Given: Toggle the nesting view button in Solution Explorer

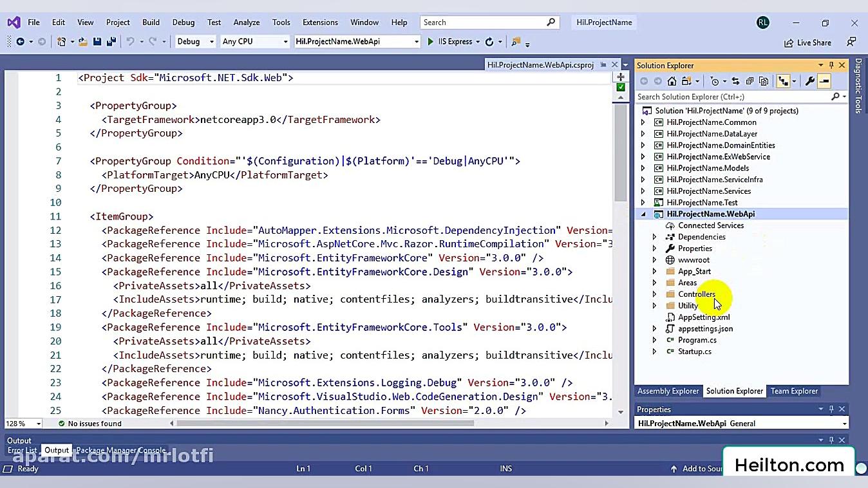Looking at the screenshot, I should [783, 81].
